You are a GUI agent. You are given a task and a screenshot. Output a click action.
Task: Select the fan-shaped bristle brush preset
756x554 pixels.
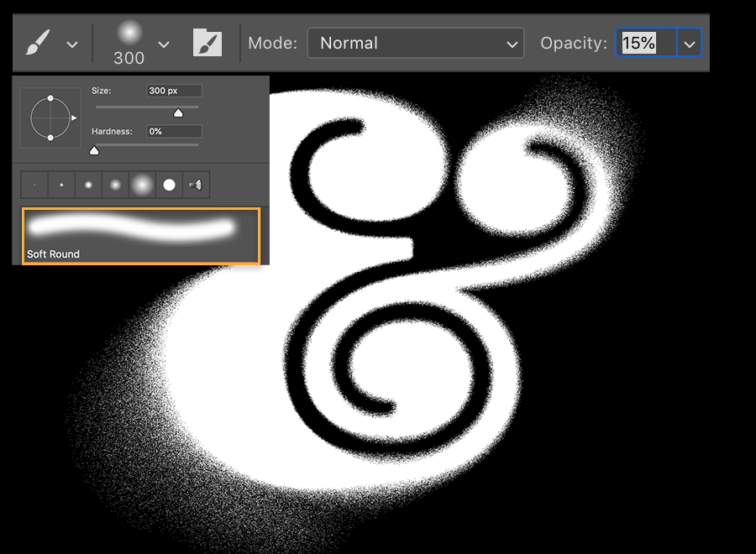pyautogui.click(x=197, y=185)
